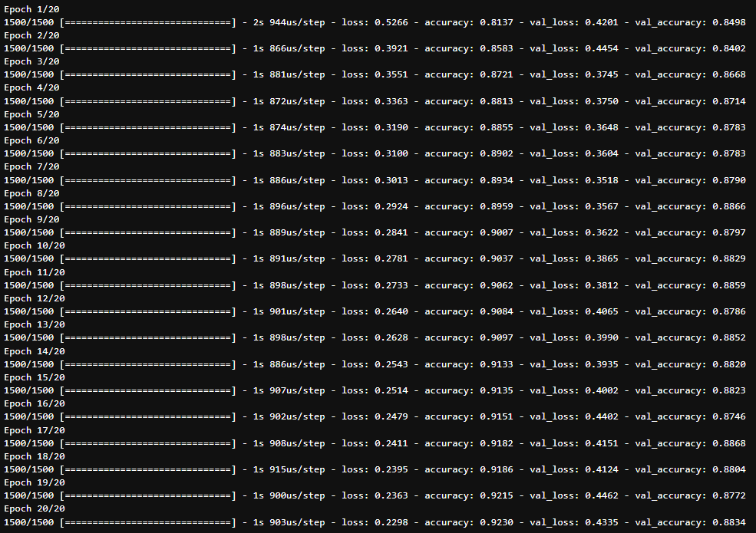
Task: Click the accuracy value 0.8902
Action: point(497,153)
